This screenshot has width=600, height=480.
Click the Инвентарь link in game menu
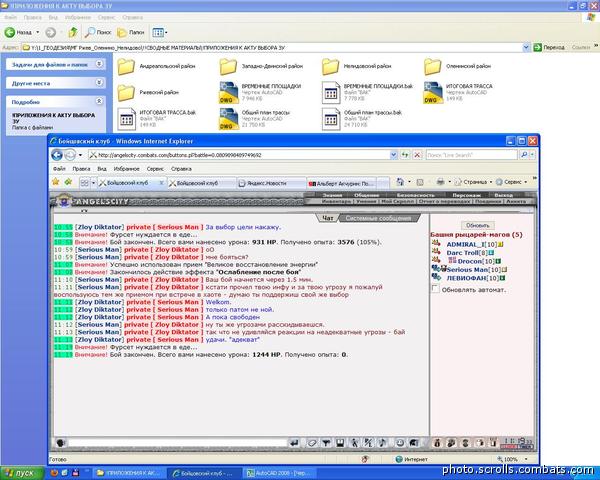(x=336, y=201)
